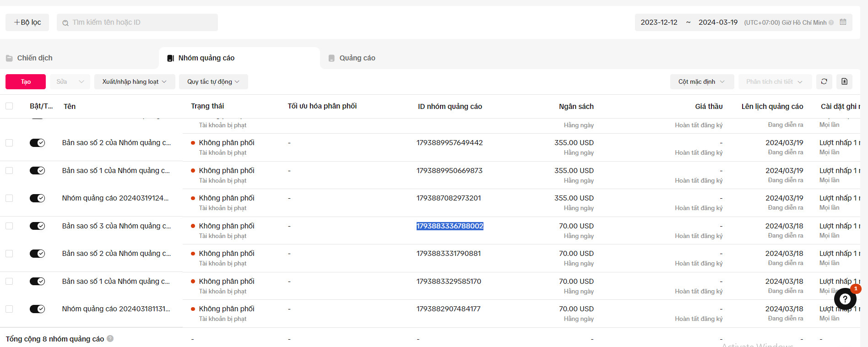This screenshot has width=868, height=347.
Task: Click the export report file icon
Action: click(x=845, y=81)
